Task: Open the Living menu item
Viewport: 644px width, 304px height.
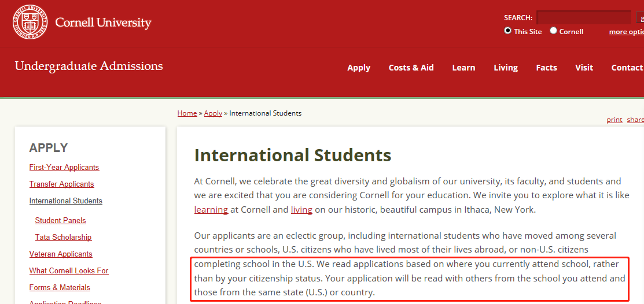Action: point(506,68)
